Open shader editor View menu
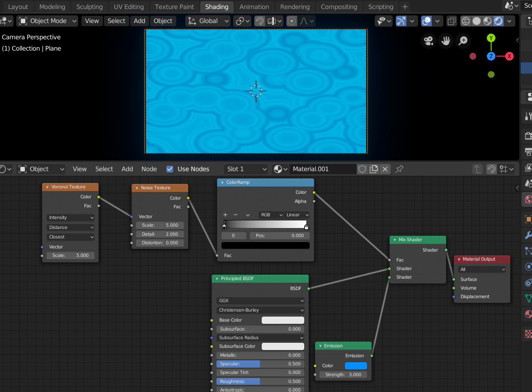The width and height of the screenshot is (532, 392). 80,169
